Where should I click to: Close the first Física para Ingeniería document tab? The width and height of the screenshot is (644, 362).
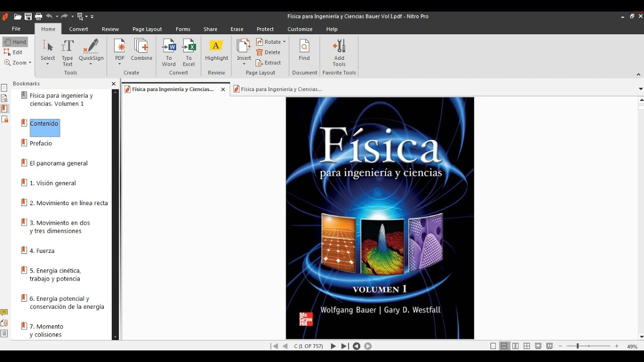[x=223, y=89]
